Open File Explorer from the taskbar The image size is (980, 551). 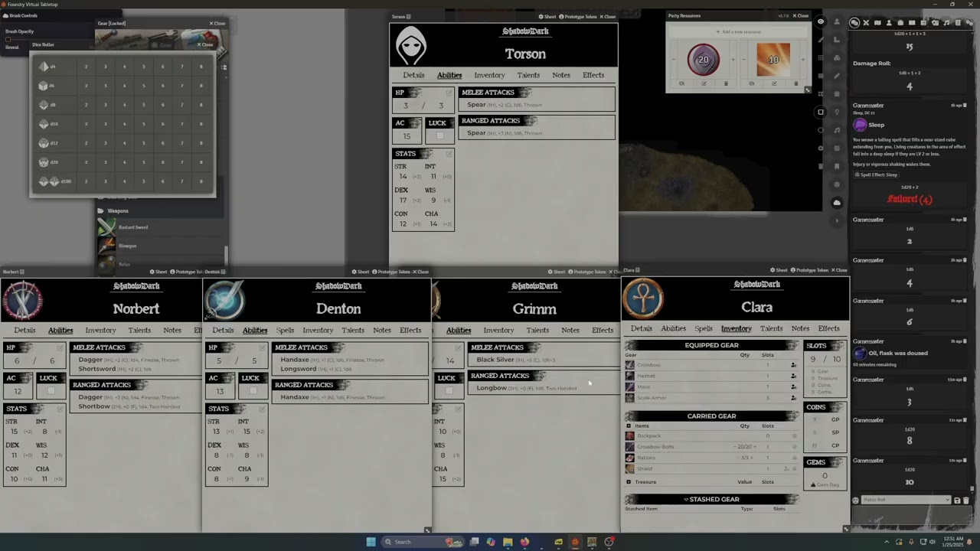tap(508, 542)
